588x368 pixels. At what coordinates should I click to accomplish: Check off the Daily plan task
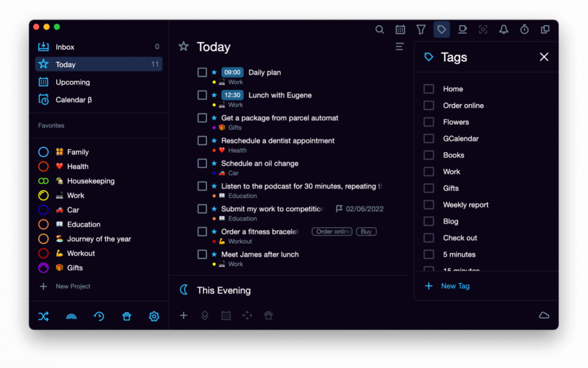pyautogui.click(x=203, y=72)
